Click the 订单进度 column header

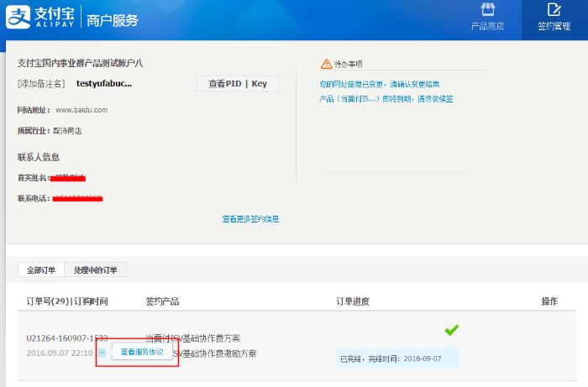click(353, 301)
